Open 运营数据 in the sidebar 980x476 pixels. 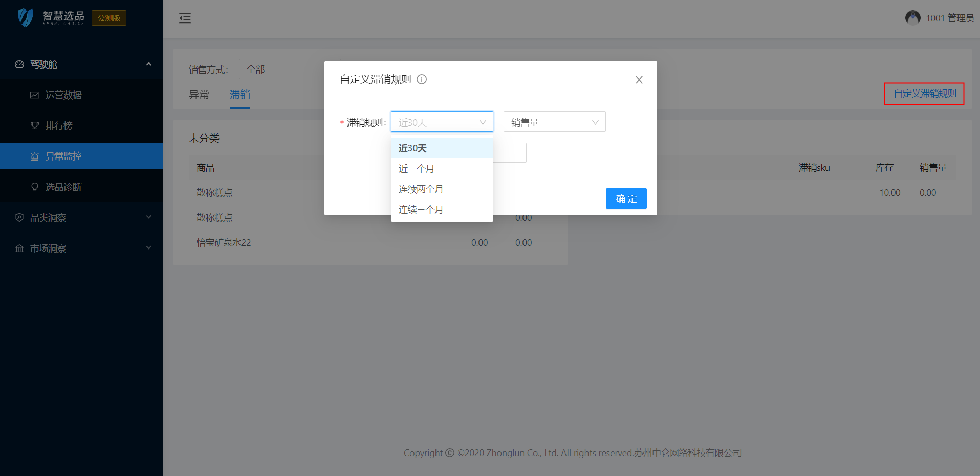coord(63,95)
